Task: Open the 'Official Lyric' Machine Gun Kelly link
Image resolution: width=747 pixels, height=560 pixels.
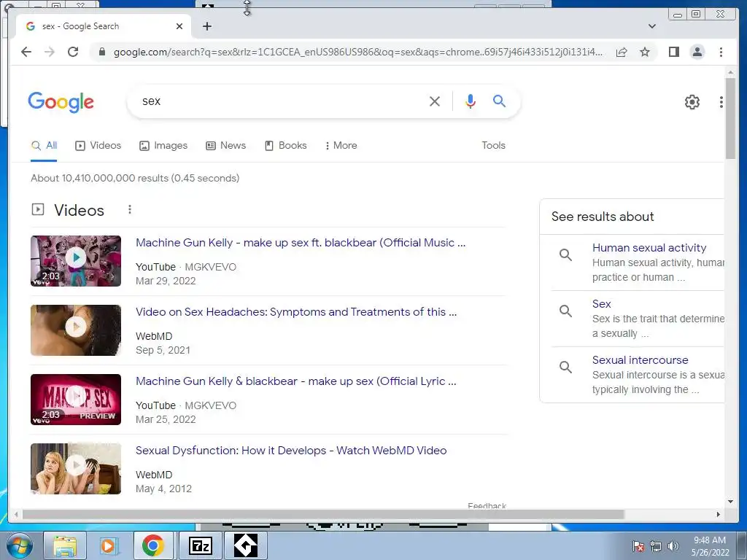Action: tap(296, 381)
